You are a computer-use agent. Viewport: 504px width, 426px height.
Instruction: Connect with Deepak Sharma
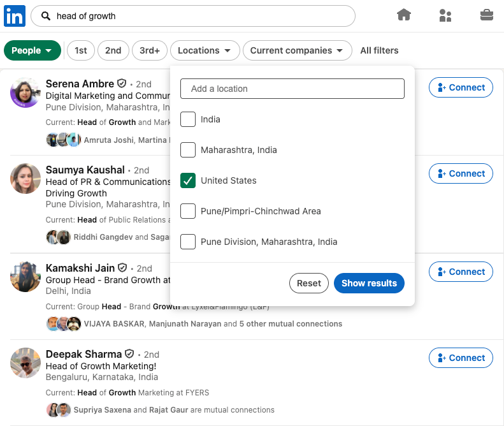461,358
